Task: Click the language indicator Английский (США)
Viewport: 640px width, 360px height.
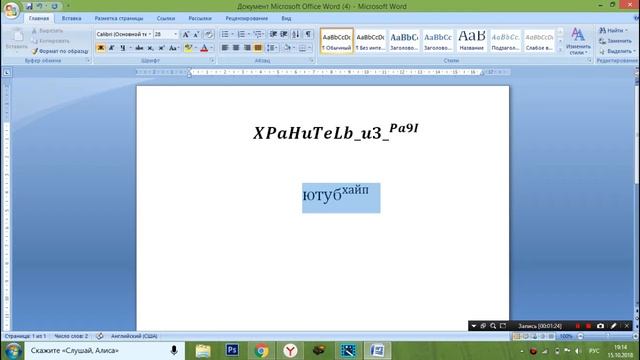Action: (x=134, y=336)
